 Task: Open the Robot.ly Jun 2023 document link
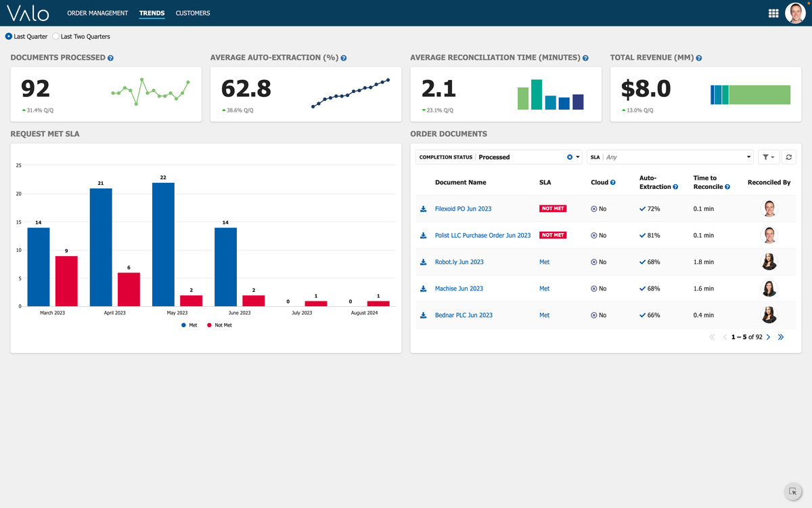459,262
